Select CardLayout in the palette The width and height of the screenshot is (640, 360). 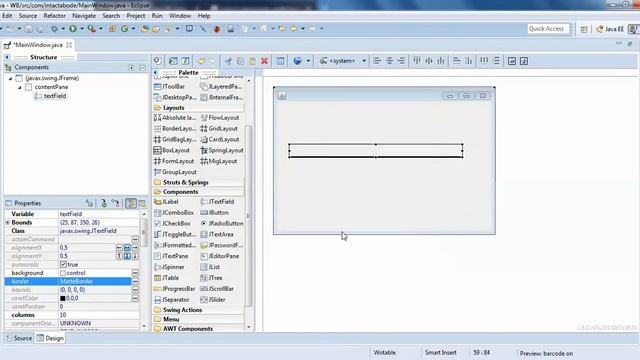[220, 140]
